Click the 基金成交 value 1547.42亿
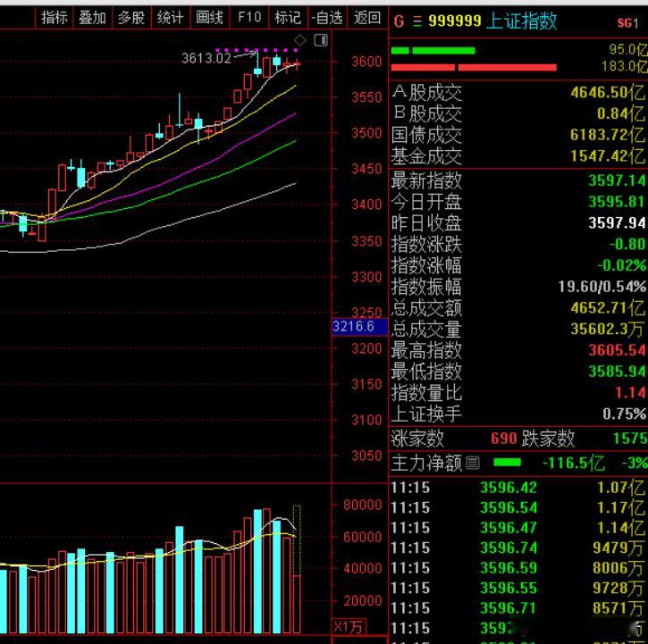This screenshot has width=648, height=644. click(x=608, y=156)
